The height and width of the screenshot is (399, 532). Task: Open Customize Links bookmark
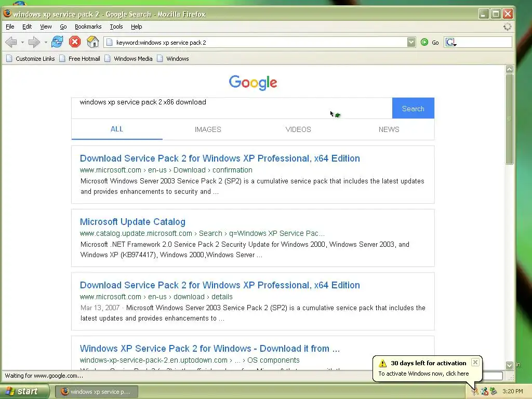(x=31, y=59)
